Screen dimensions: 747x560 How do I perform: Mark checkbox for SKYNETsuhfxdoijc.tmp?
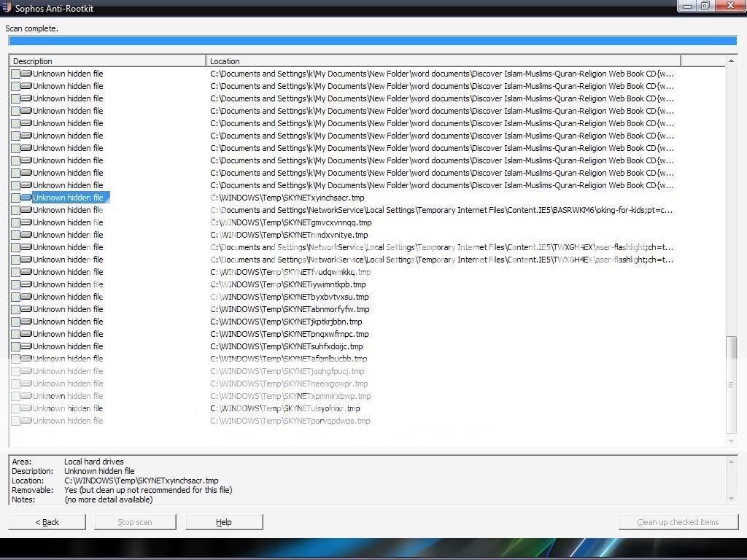point(15,346)
